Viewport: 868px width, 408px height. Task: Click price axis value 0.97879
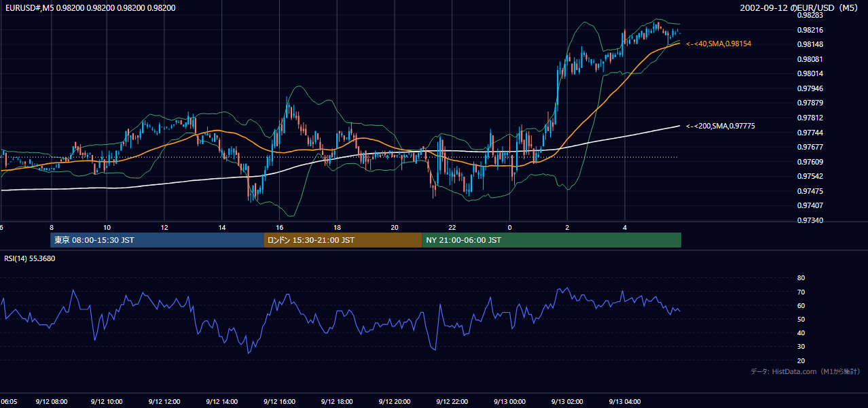pyautogui.click(x=810, y=103)
